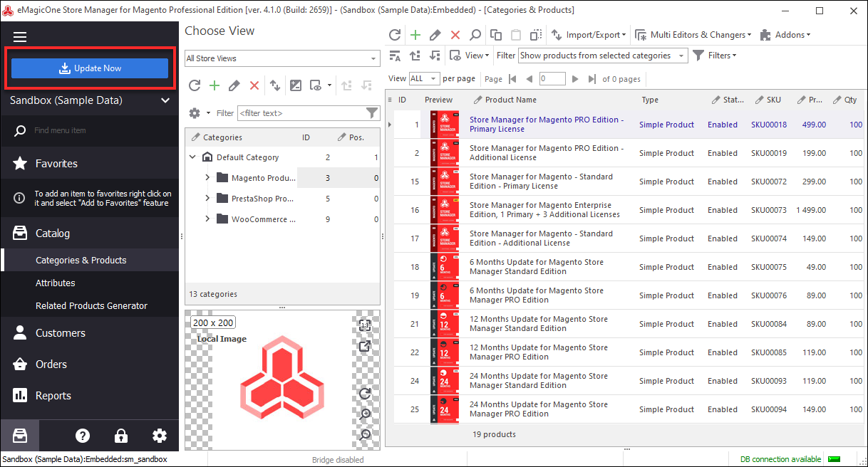Edit the selected product with the pencil

point(435,35)
